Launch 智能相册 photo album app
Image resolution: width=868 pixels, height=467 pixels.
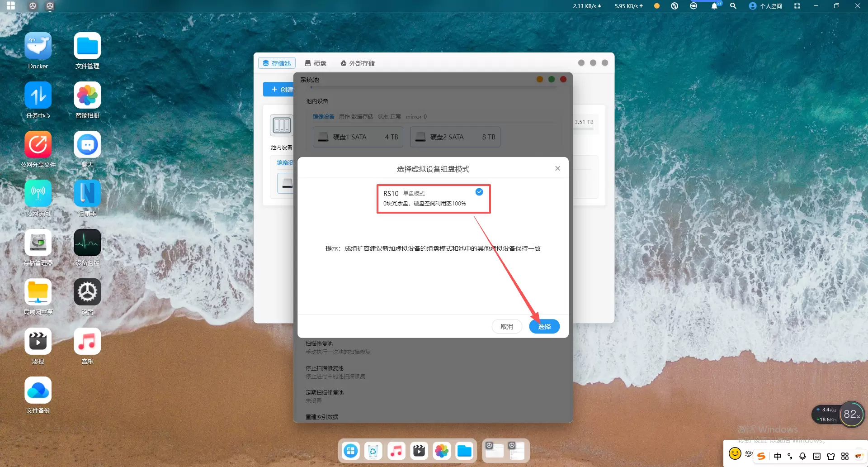[87, 95]
